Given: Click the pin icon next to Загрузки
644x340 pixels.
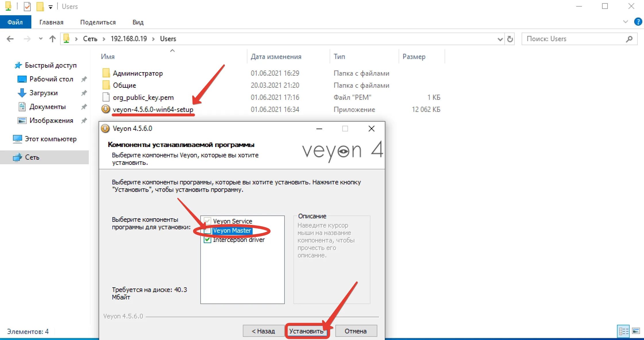Looking at the screenshot, I should point(84,93).
